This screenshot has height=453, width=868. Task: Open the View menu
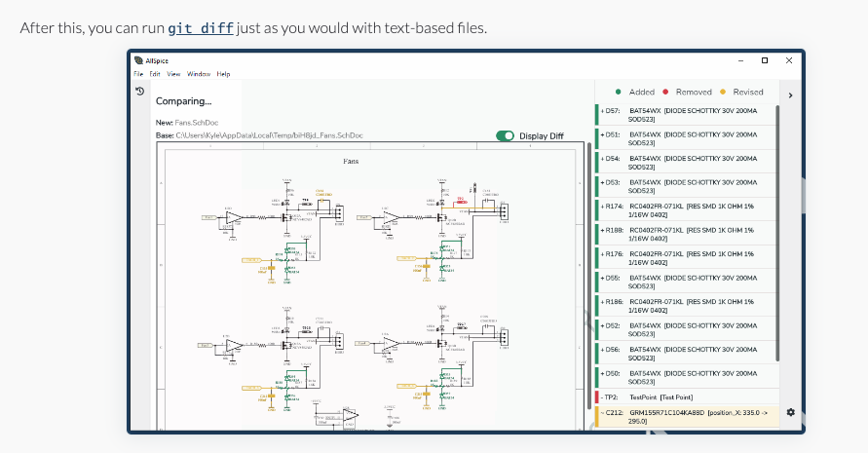coord(173,74)
